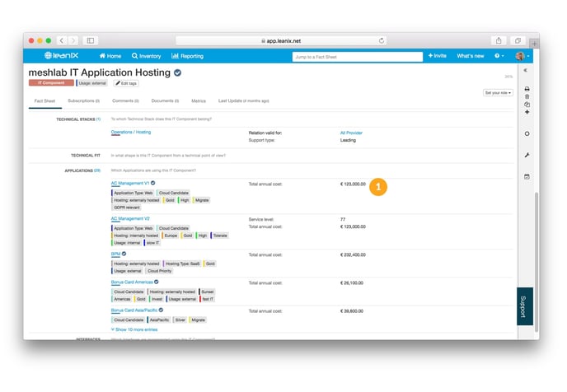Open the AC Management V1 application

(x=130, y=183)
